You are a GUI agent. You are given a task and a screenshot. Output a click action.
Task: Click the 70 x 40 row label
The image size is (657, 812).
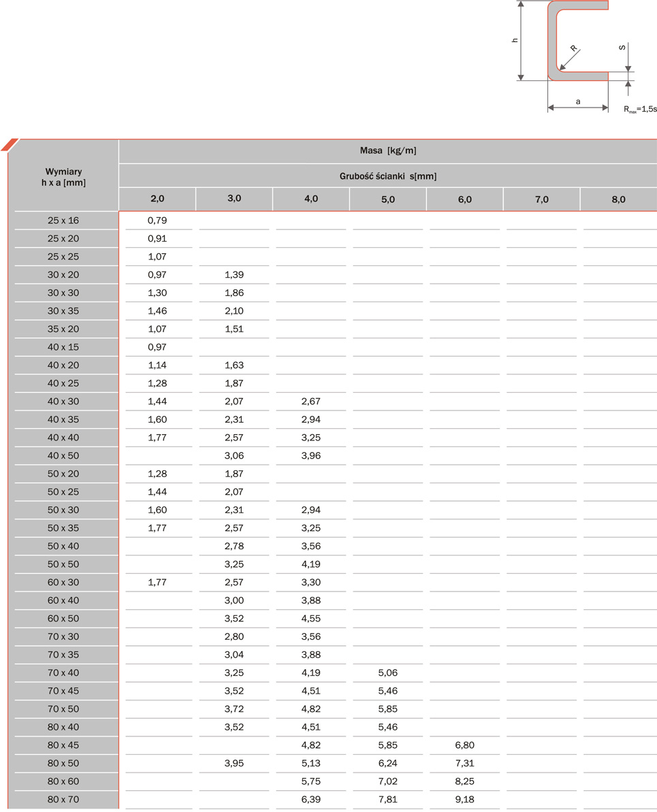click(x=63, y=673)
